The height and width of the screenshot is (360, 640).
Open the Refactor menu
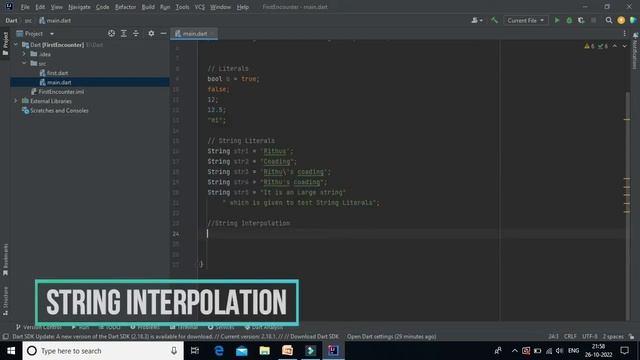(x=125, y=7)
